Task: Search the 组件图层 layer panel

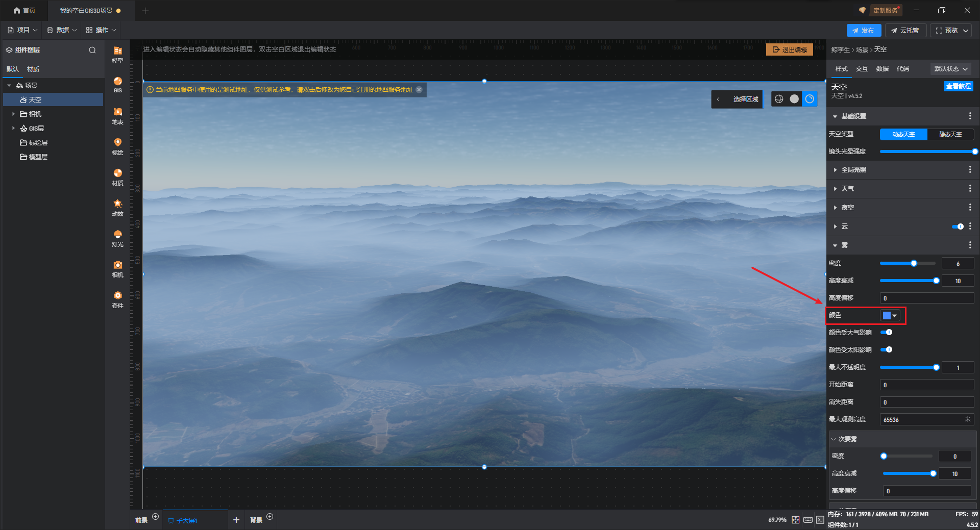Action: (92, 50)
